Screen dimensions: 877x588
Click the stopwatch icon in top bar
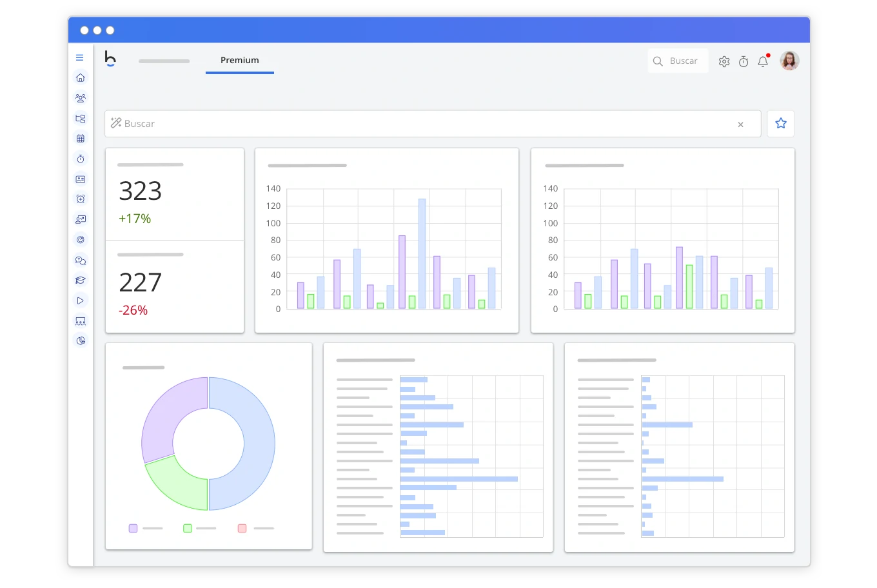tap(744, 61)
